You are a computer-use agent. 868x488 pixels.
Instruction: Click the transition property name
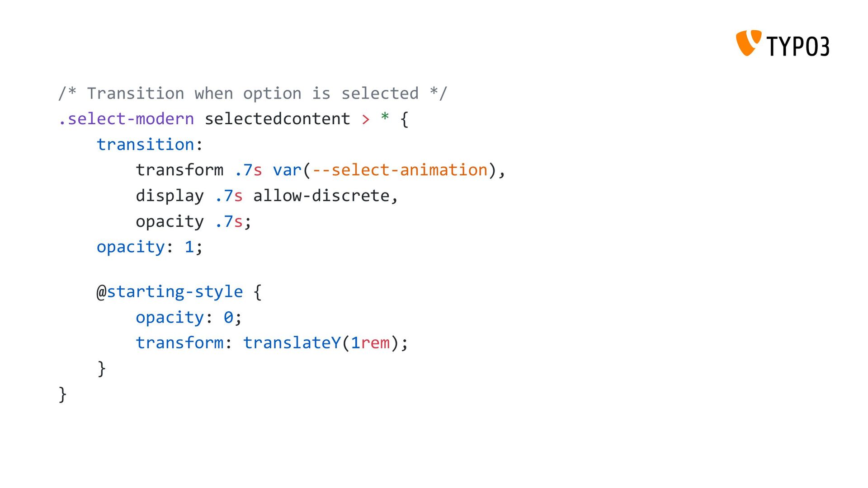(x=146, y=145)
